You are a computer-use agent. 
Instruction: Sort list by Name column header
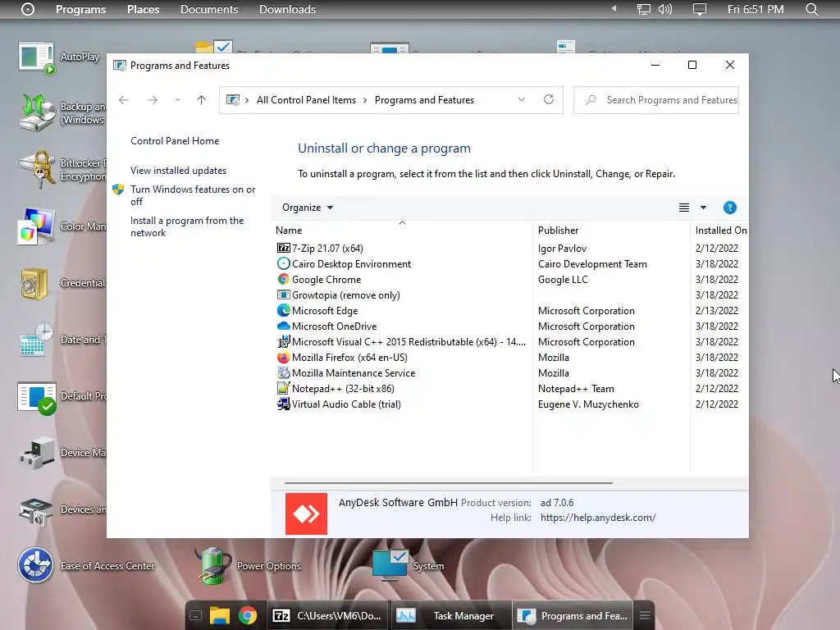(x=289, y=231)
